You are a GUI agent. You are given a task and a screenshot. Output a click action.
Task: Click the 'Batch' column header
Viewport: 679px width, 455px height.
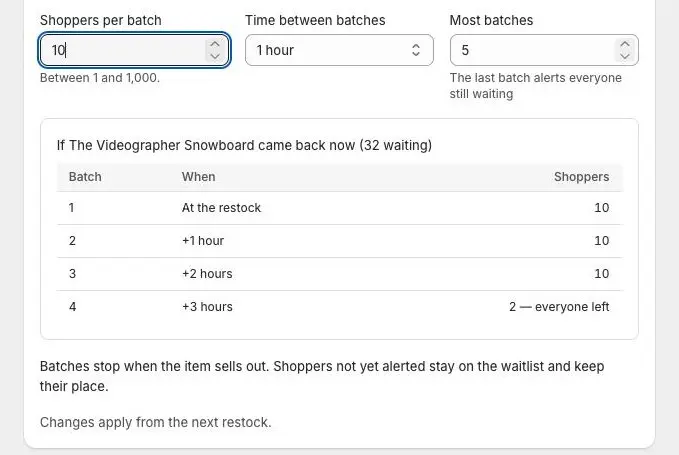click(x=85, y=177)
